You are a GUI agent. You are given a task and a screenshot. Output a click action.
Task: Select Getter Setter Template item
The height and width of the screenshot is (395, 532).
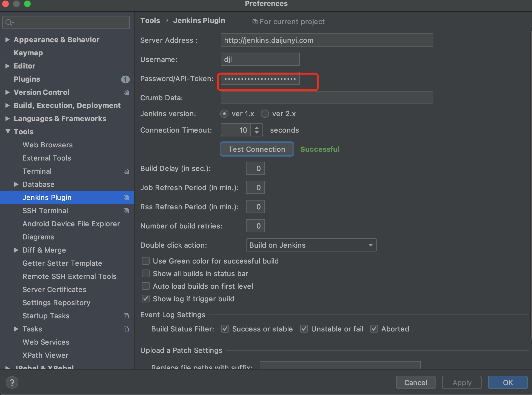point(62,263)
